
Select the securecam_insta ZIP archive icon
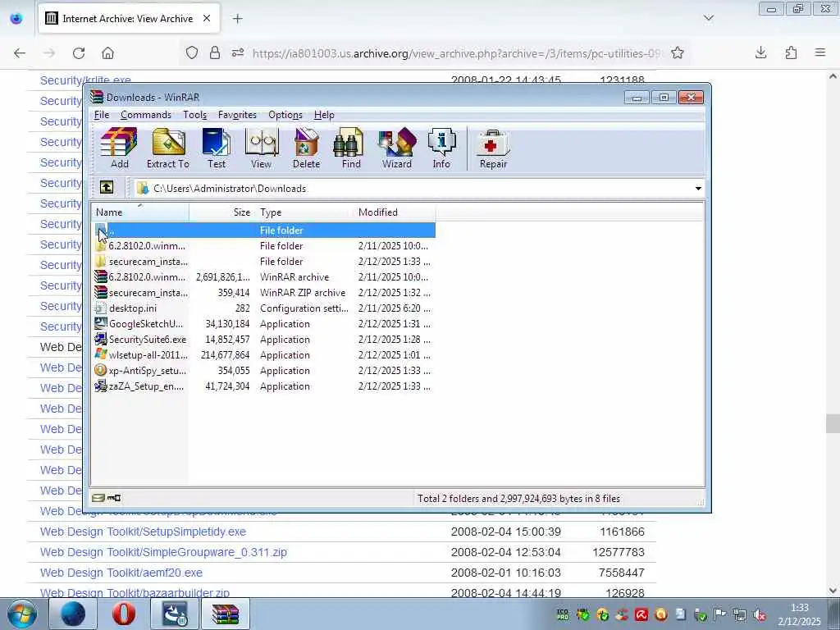click(x=100, y=293)
